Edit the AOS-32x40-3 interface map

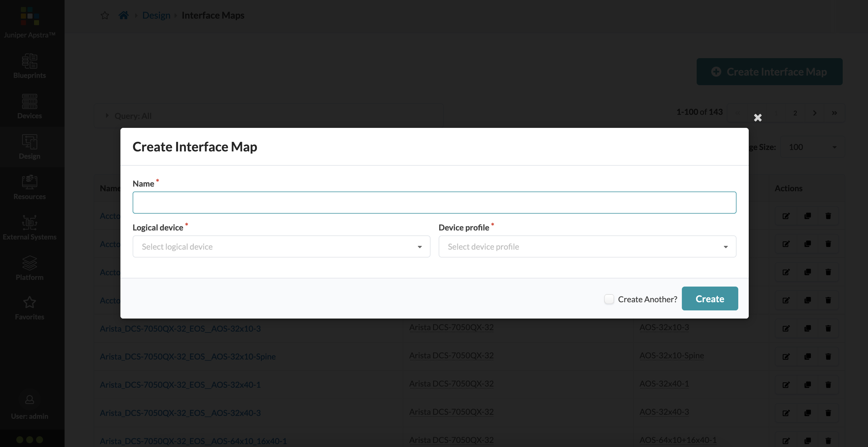tap(786, 413)
